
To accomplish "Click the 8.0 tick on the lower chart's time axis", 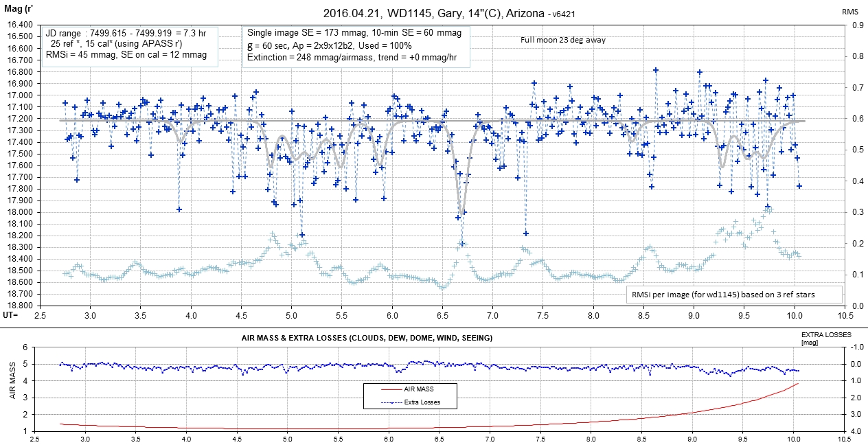I will [591, 439].
